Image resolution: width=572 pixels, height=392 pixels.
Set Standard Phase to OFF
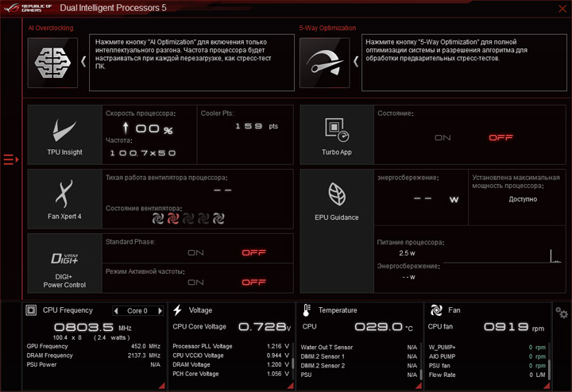tap(254, 253)
